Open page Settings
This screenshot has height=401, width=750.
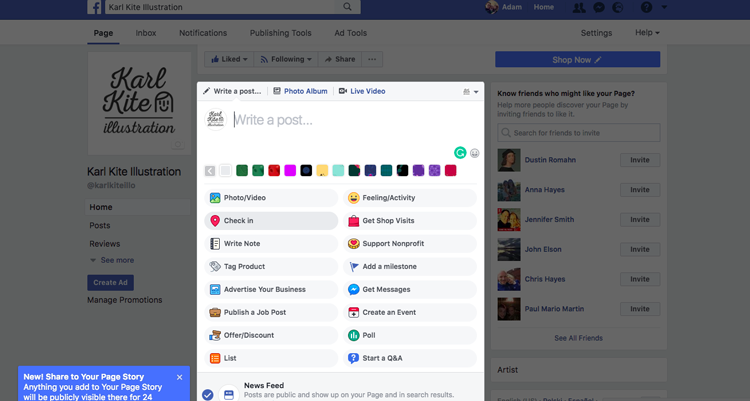point(596,33)
